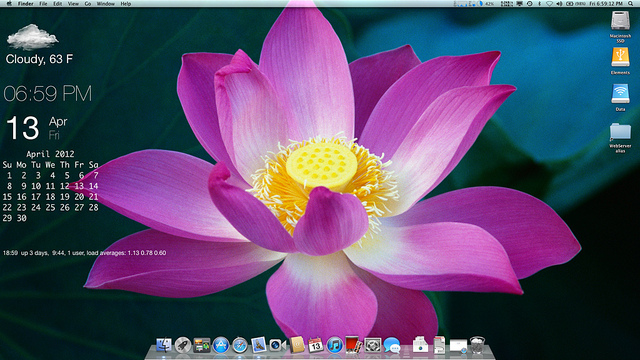Open the volume menu bar icon

559,4
